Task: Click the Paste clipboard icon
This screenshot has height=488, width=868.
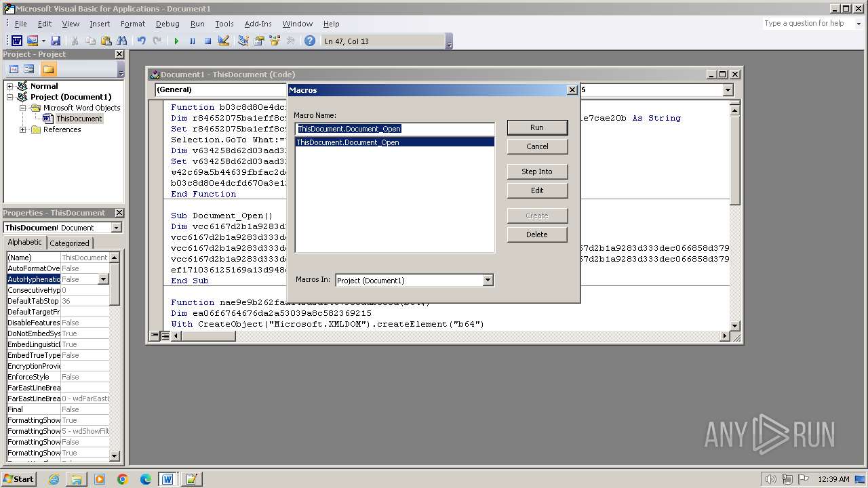Action: 106,41
